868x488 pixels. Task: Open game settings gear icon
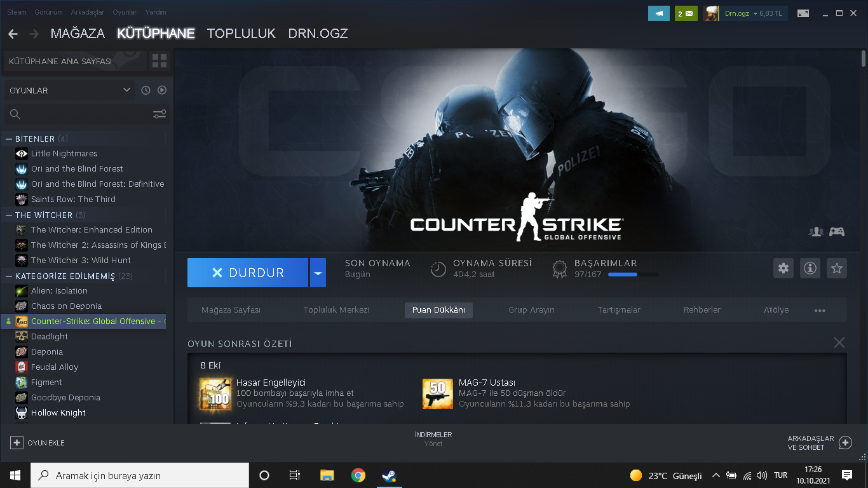pyautogui.click(x=783, y=268)
